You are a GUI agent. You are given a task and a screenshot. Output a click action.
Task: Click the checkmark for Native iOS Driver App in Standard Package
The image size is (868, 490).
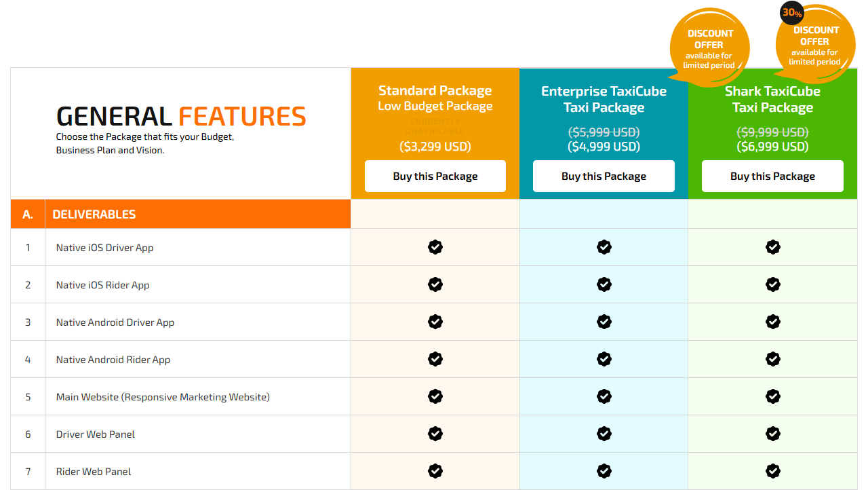(x=435, y=247)
